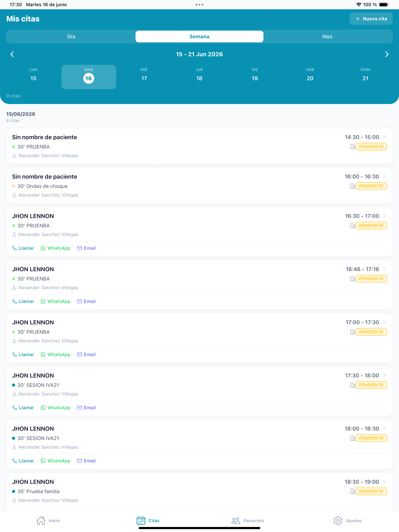Tap PENDIENTE badge on 18:30 - 19:00 appointment
The height and width of the screenshot is (532, 399).
(371, 491)
